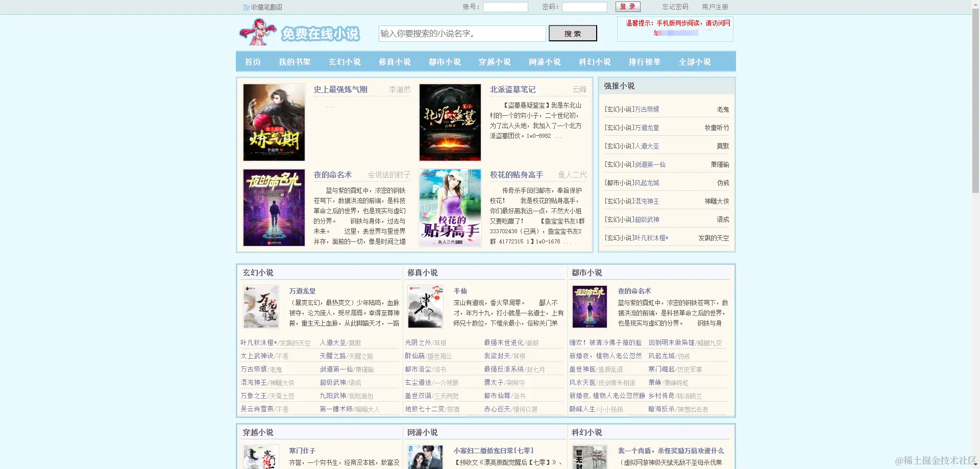Open 半仙 cover in 修真小说 section

(425, 307)
